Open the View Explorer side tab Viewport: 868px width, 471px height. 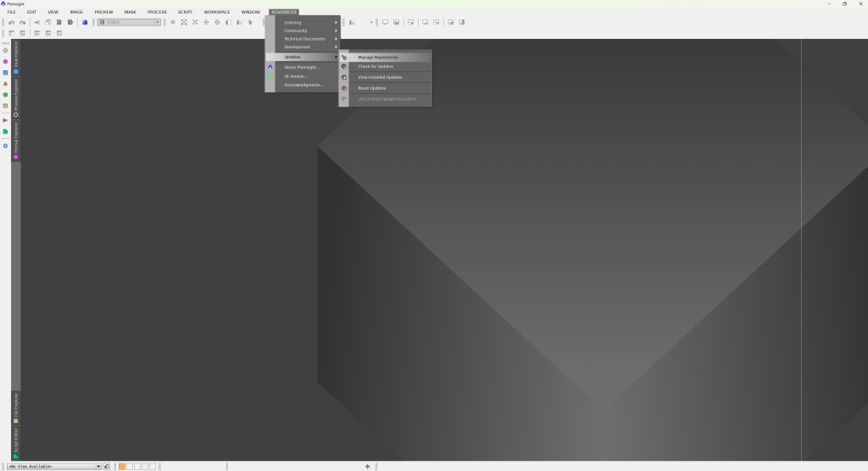(15, 57)
